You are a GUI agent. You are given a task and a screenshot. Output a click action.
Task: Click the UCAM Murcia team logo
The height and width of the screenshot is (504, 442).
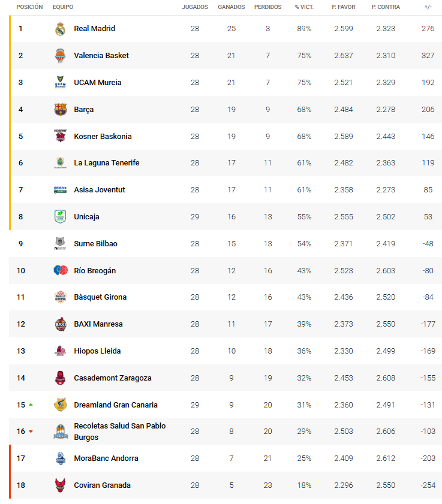(60, 83)
